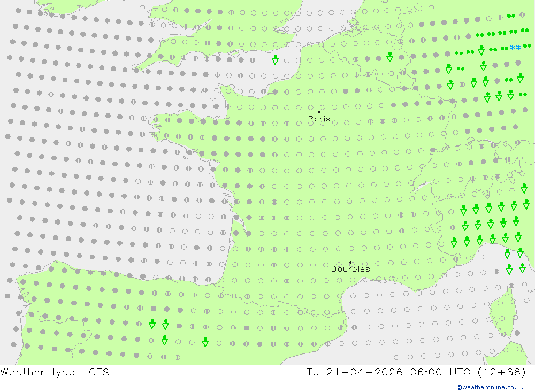Click the blue snow asterisks symbol
The width and height of the screenshot is (535, 392).
click(516, 48)
